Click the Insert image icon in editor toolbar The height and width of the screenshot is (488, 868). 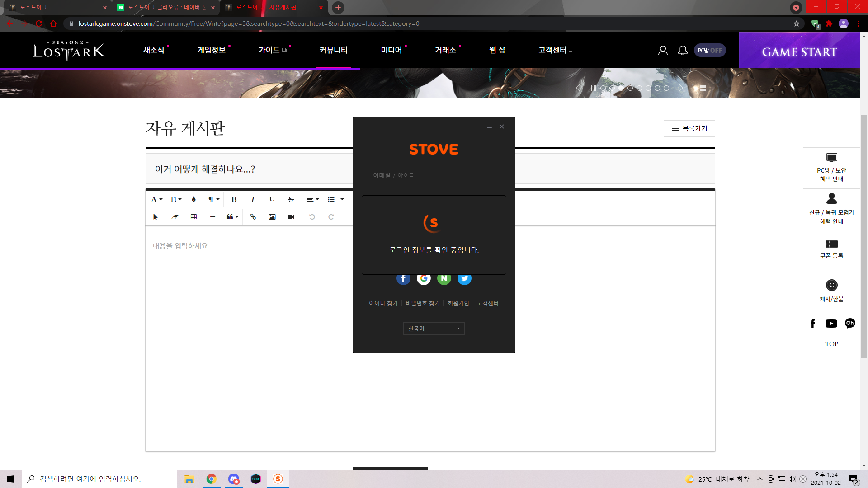tap(272, 217)
